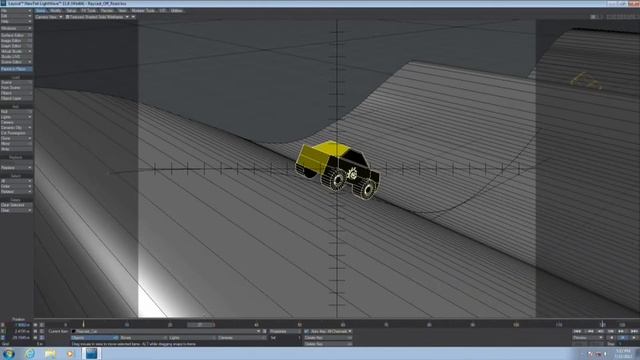This screenshot has height=360, width=640.
Task: Click Load From Scene button
Action: pos(16,87)
